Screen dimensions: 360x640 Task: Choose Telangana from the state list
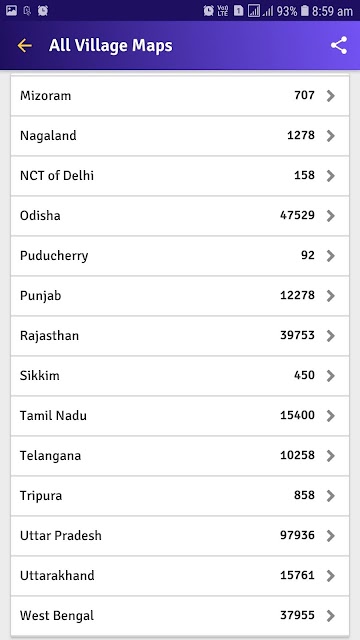180,456
